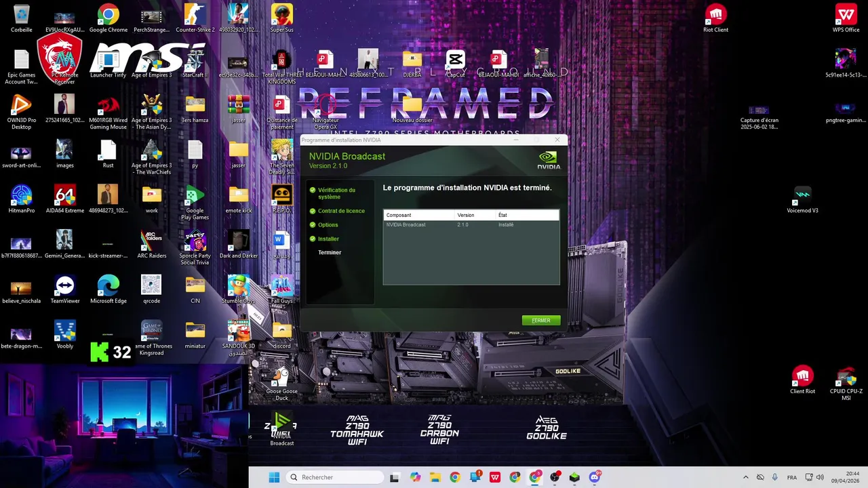
Task: Open the Total War THREE KINGDOMS icon
Action: point(282,68)
